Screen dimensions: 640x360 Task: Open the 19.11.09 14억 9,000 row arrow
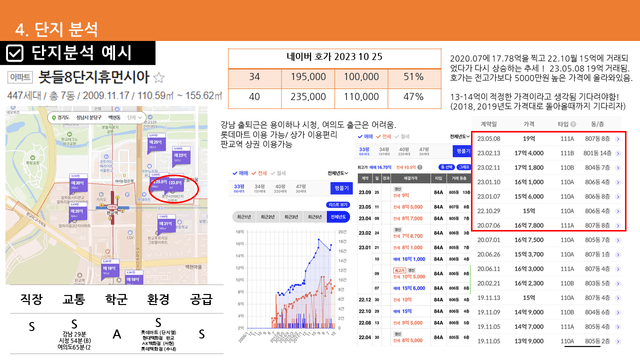[x=618, y=312]
